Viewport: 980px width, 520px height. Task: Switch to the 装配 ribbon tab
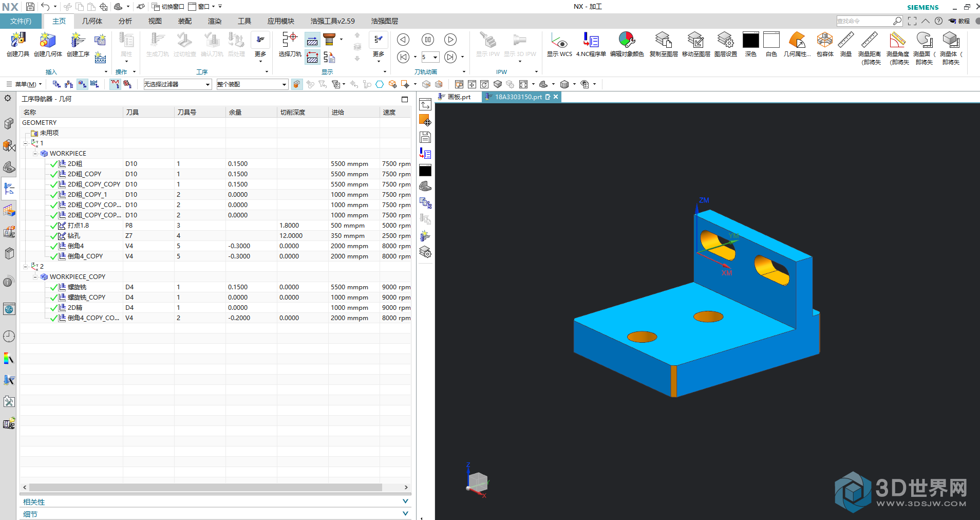click(184, 21)
